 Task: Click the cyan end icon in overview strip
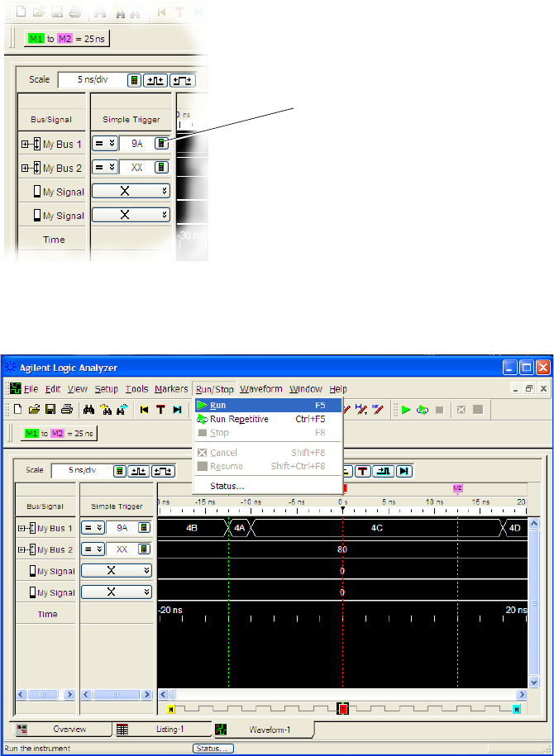(517, 709)
